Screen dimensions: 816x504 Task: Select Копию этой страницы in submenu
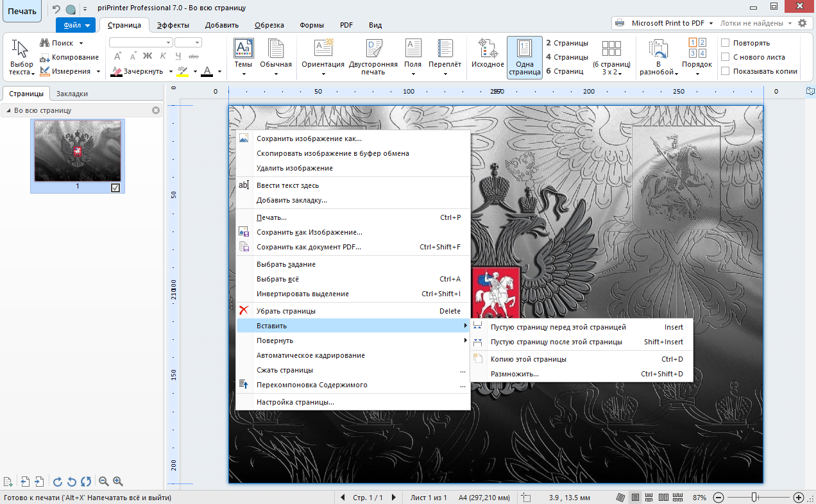coord(582,359)
